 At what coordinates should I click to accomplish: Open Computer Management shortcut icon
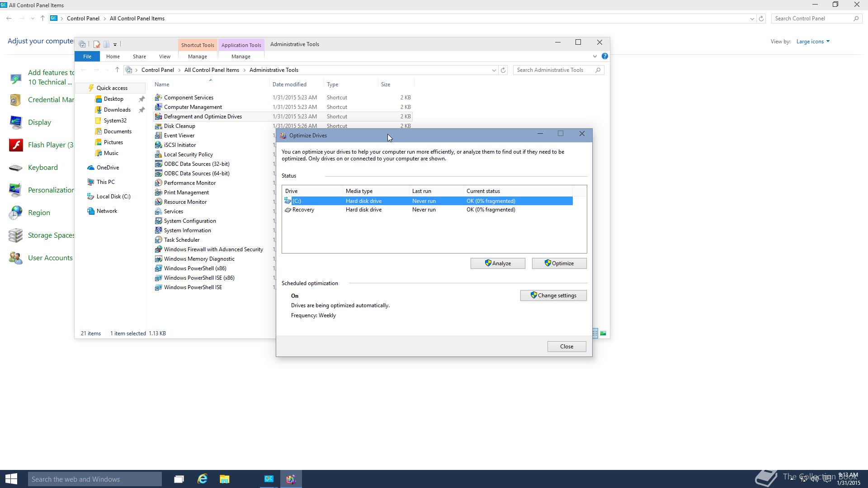(x=158, y=107)
